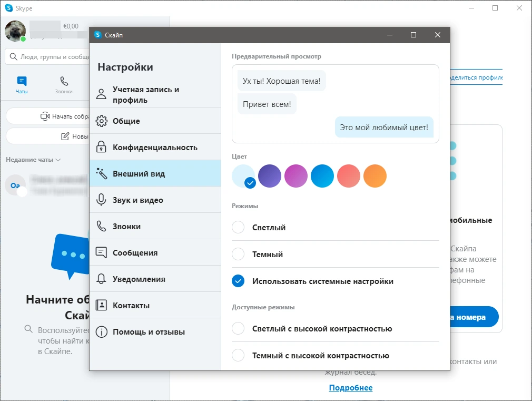532x401 pixels.
Task: Choose the orange color swatch
Action: [x=375, y=176]
